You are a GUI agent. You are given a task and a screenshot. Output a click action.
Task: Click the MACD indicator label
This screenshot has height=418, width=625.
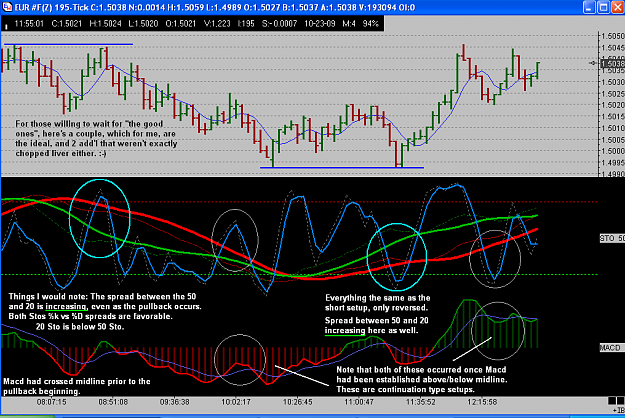pos(610,348)
